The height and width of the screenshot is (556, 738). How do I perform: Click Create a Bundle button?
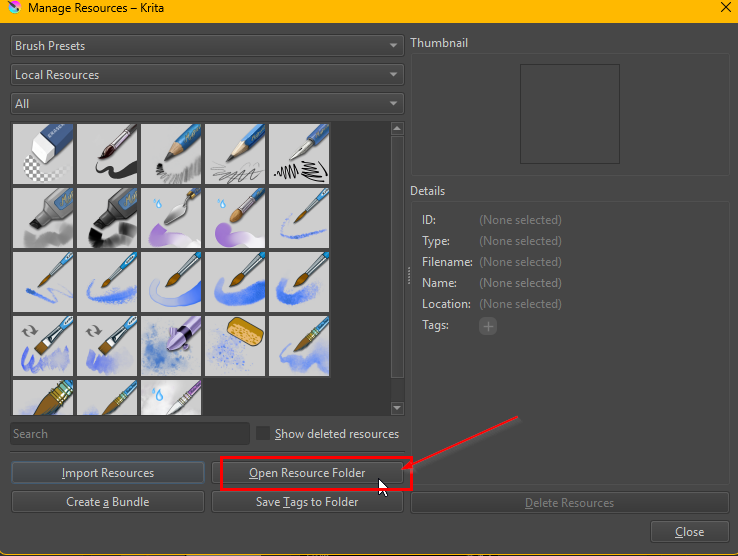(x=108, y=502)
